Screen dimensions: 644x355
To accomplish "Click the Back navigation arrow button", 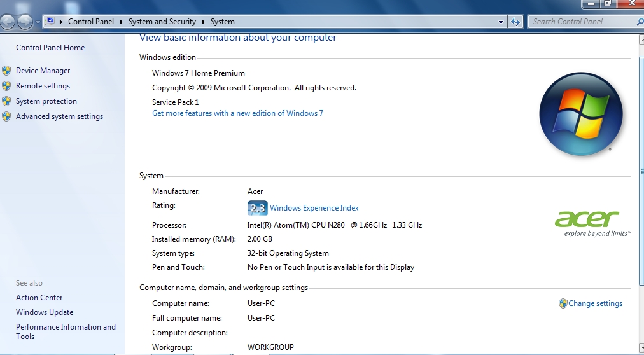I will coord(8,22).
